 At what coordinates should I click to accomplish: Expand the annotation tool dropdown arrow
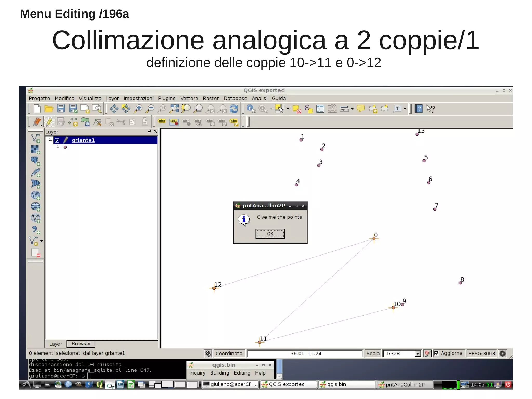click(405, 109)
